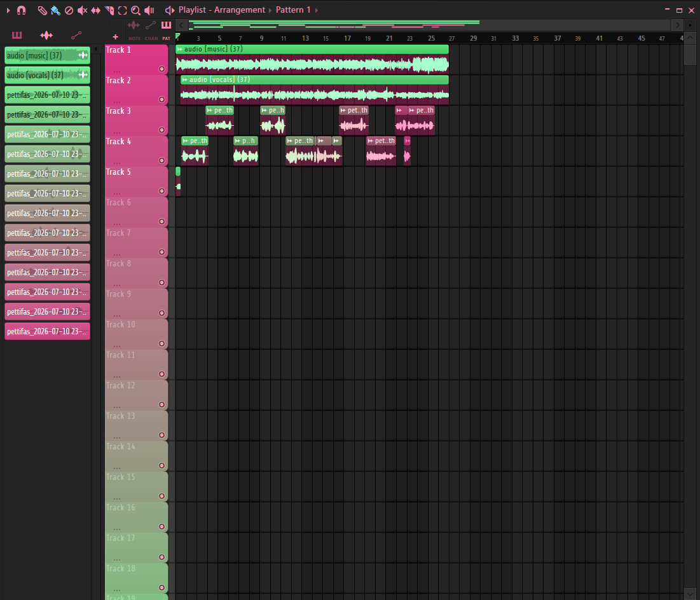The width and height of the screenshot is (700, 600).
Task: Open the Playlist options menu arrow
Action: (x=8, y=10)
